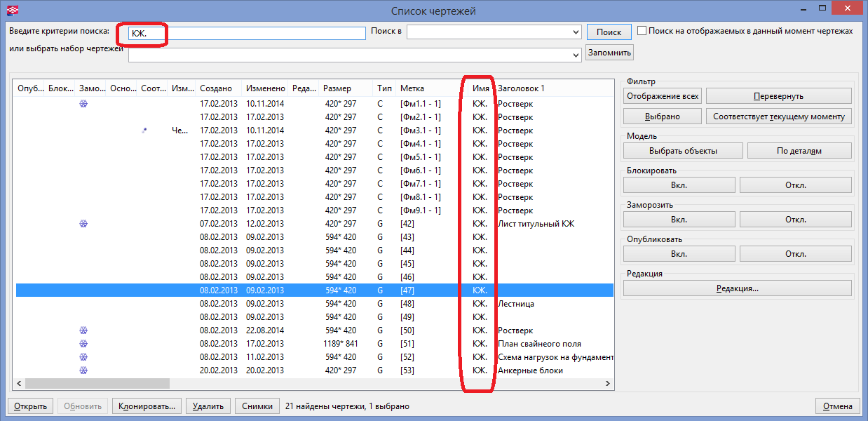This screenshot has width=868, height=421.
Task: Click Вкл. under the Заморозить section
Action: click(679, 219)
